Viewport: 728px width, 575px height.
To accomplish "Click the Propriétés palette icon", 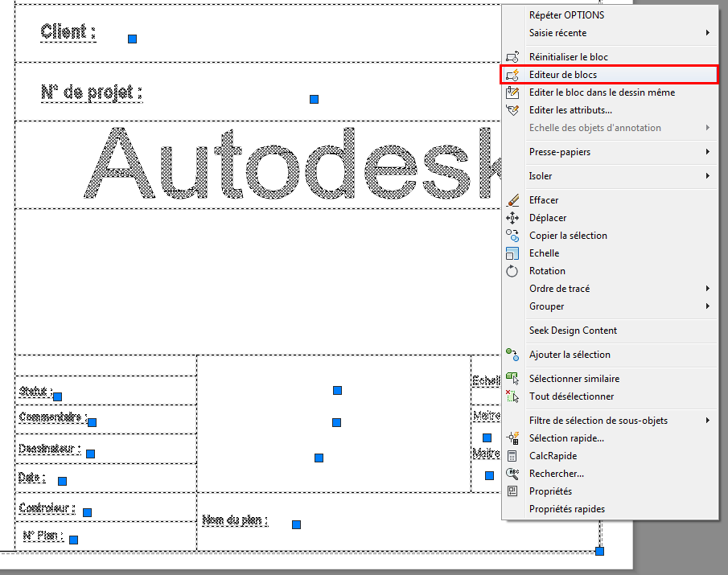I will tap(512, 491).
